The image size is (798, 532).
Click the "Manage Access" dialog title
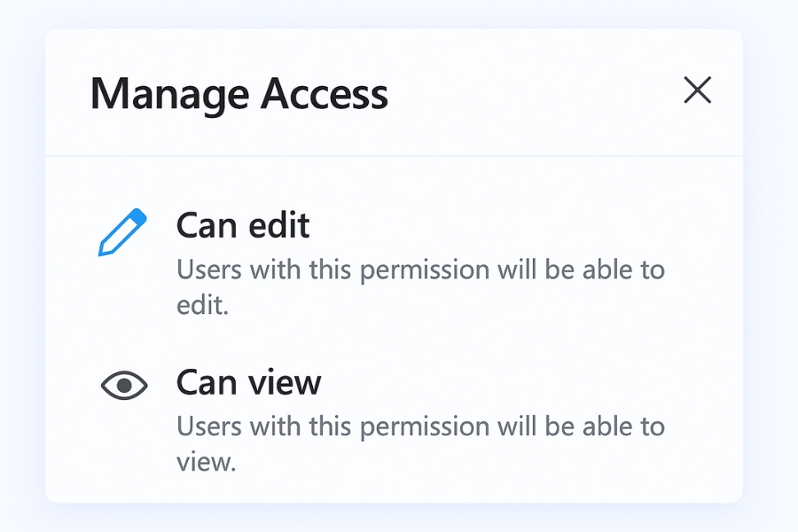[x=239, y=94]
